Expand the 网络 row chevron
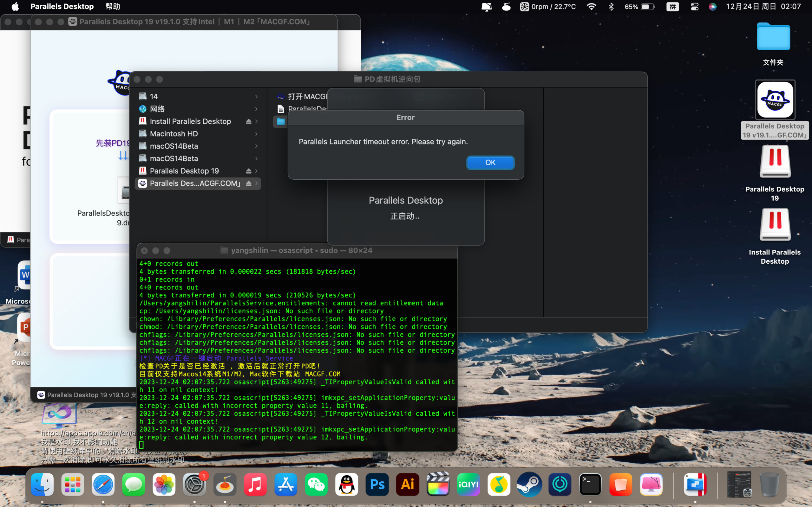This screenshot has height=507, width=812. [x=256, y=109]
